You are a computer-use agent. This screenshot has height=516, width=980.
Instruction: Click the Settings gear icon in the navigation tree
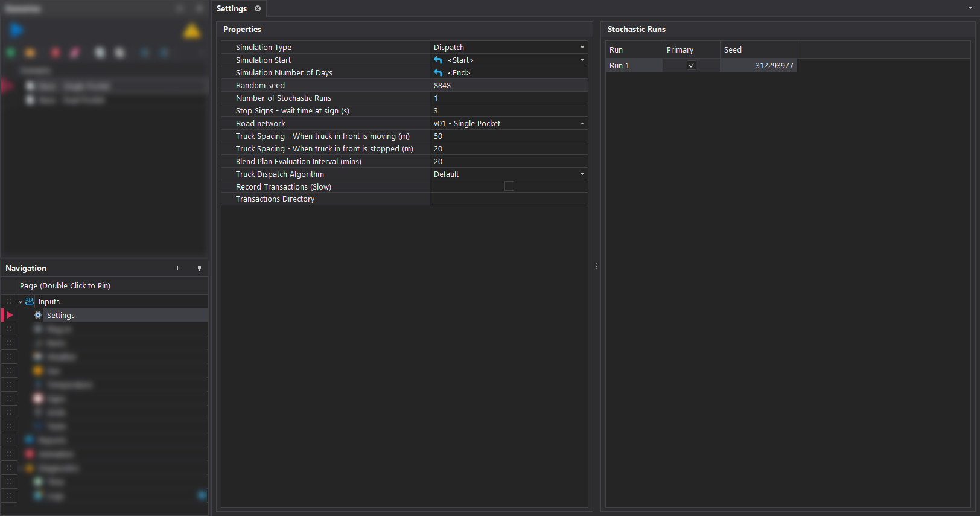coord(38,316)
